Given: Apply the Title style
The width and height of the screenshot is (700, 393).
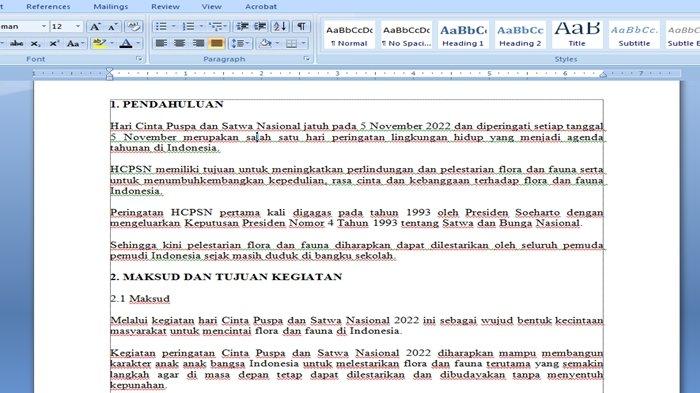Looking at the screenshot, I should click(577, 34).
